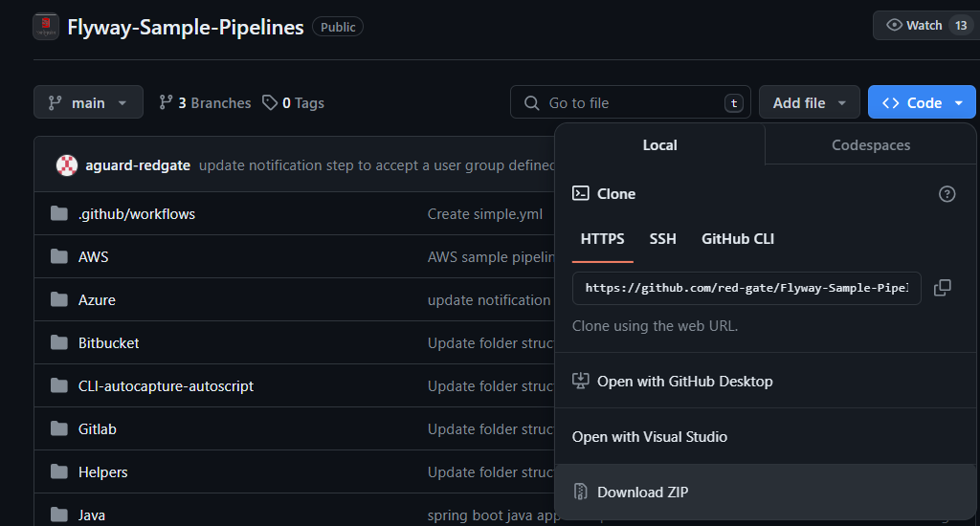
Task: Click the terminal icon beside Clone
Action: pyautogui.click(x=581, y=193)
